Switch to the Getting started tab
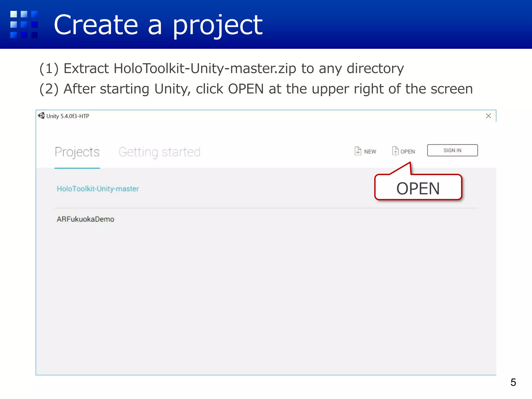 159,152
